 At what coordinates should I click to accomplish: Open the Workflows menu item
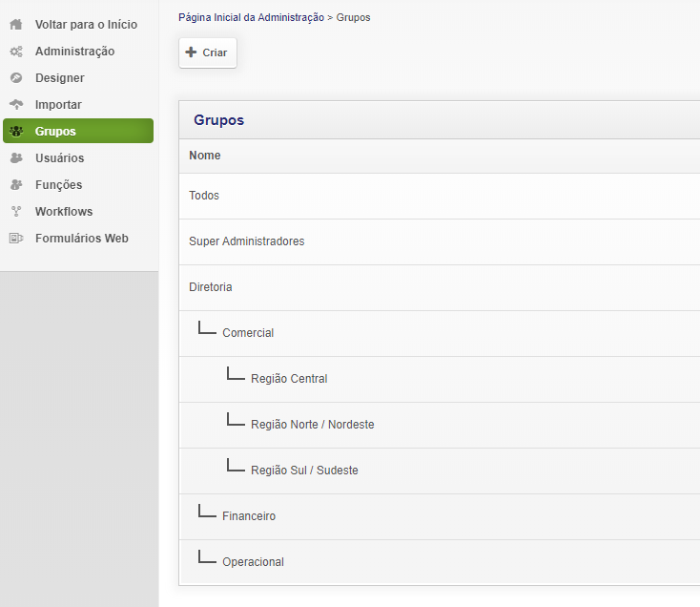pyautogui.click(x=64, y=212)
